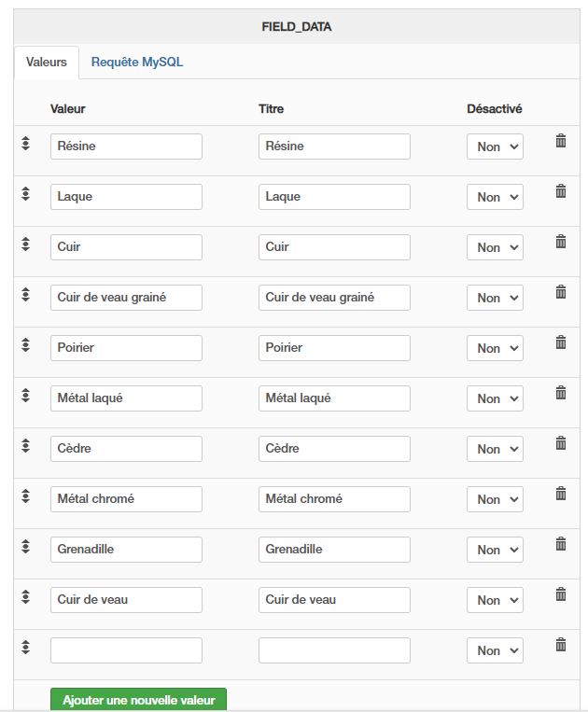Screen dimensions: 588x712
Task: Delete the Grenadille value row
Action: click(561, 544)
